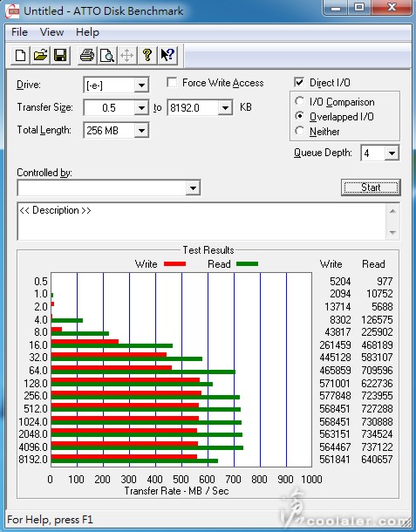Expand Total Length 256 MB dropdown
Screen dimensions: 416x532
click(x=141, y=130)
